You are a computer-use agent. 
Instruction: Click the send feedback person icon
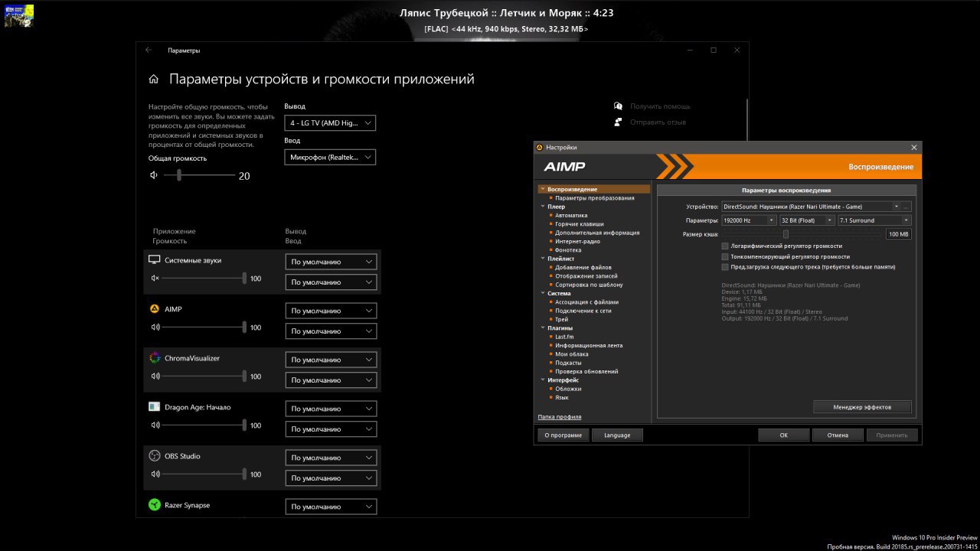[618, 122]
